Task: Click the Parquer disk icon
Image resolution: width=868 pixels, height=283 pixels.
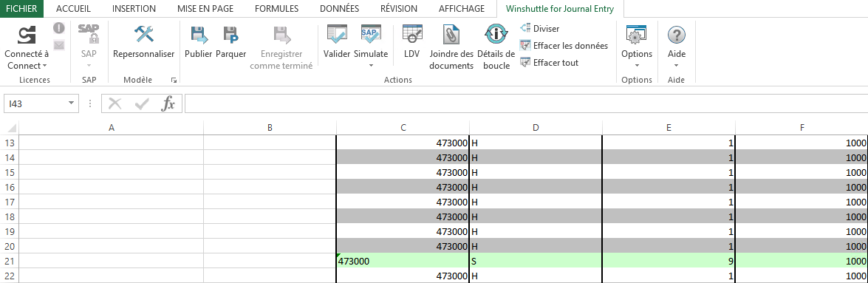Action: click(x=230, y=34)
